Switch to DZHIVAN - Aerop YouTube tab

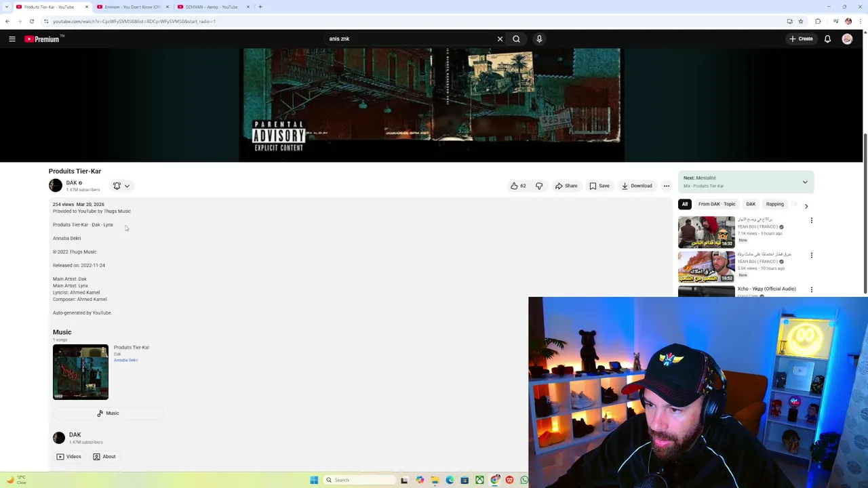pos(212,7)
